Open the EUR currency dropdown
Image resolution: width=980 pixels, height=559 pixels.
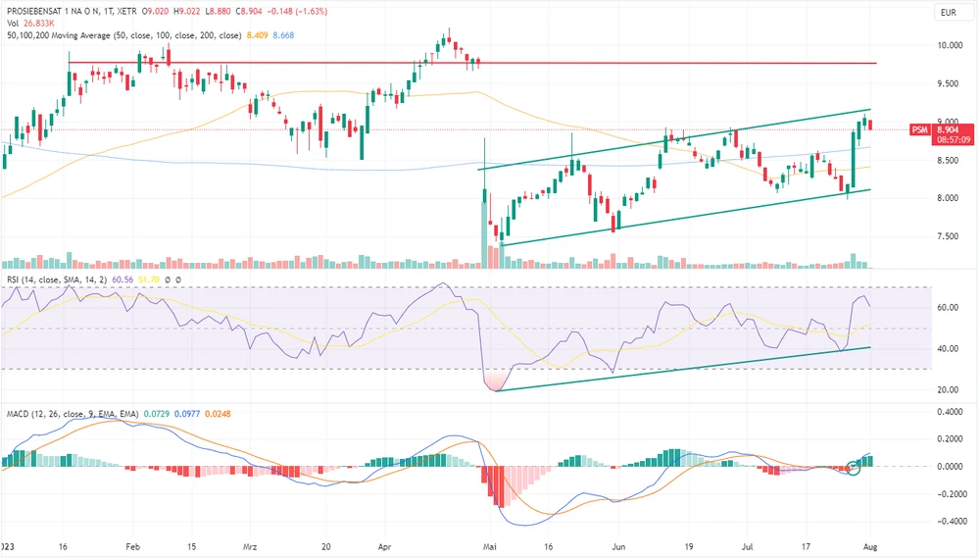point(947,13)
